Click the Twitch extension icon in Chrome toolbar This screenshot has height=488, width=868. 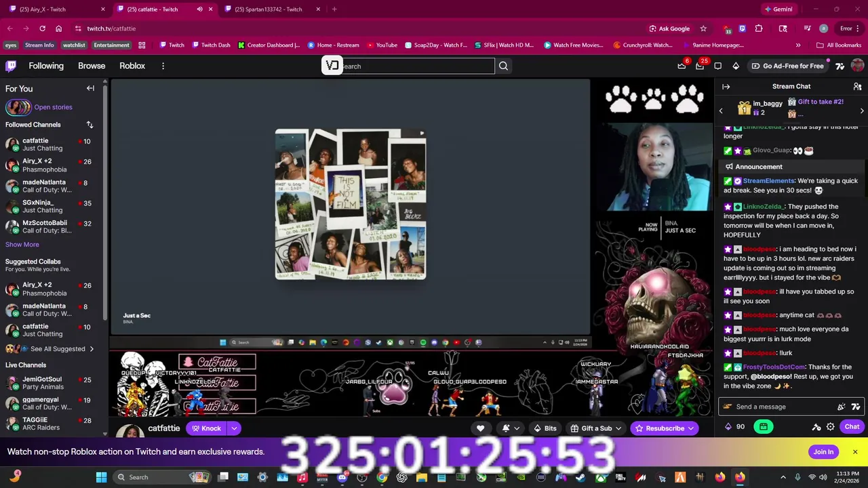[743, 28]
